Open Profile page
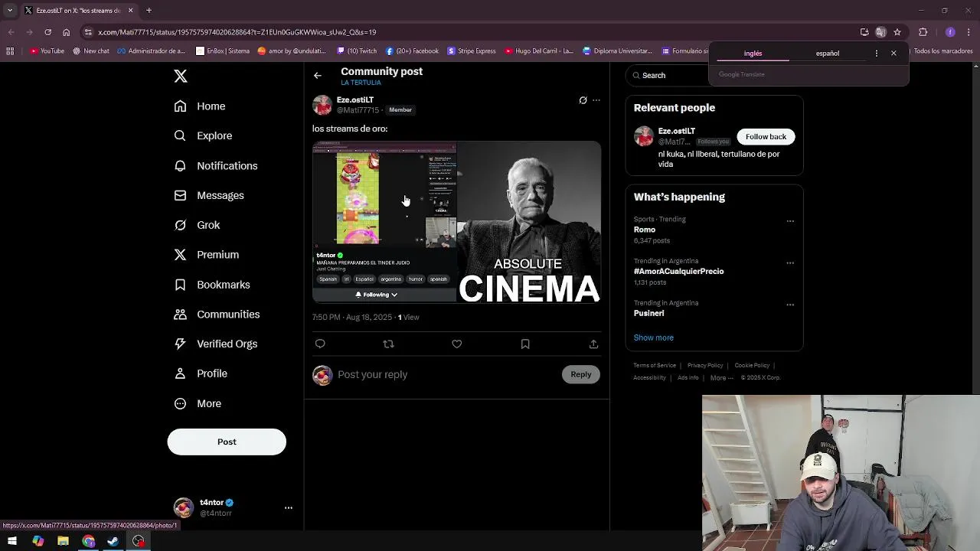This screenshot has width=980, height=551. pos(201,373)
